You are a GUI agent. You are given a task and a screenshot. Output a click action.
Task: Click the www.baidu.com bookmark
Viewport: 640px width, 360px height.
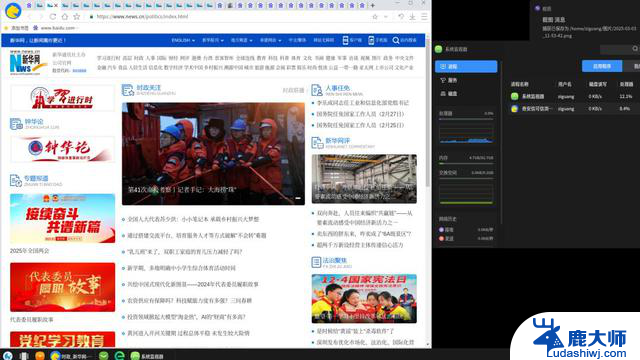tap(57, 28)
